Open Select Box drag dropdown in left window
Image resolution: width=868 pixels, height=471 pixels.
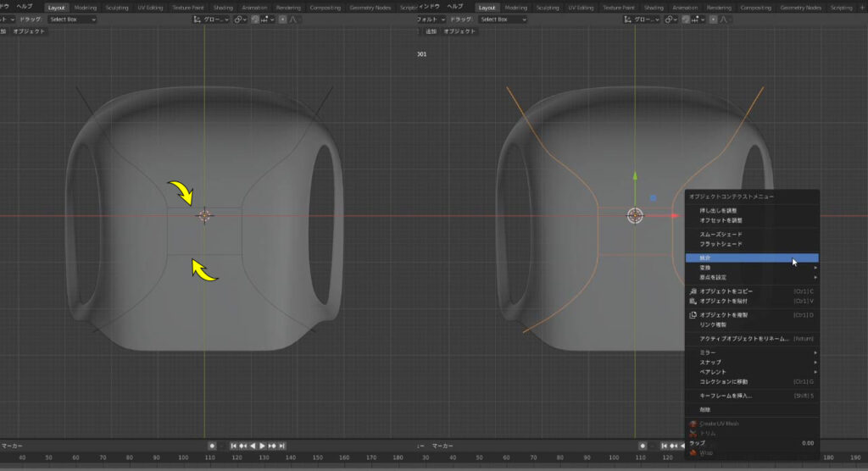click(x=73, y=19)
